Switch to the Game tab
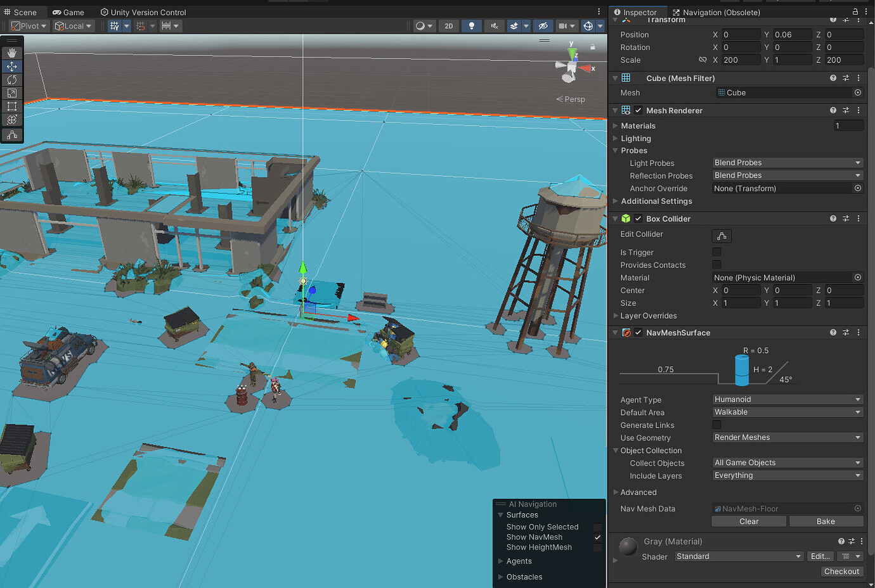875x588 pixels. pos(68,11)
